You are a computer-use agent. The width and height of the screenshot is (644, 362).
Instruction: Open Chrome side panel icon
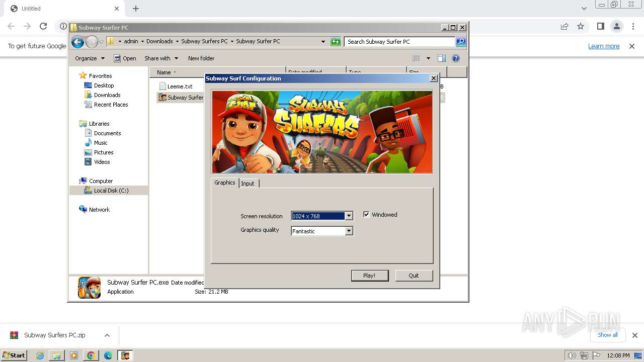[x=600, y=26]
